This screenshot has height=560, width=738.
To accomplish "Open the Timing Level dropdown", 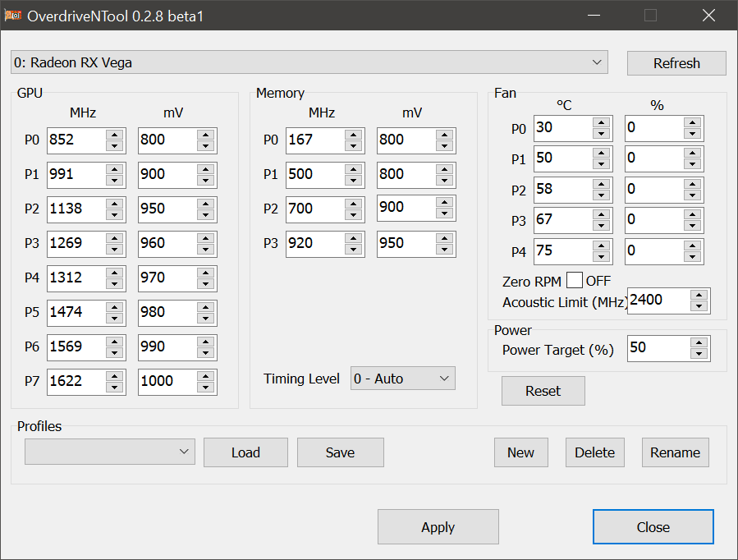I will pos(402,379).
